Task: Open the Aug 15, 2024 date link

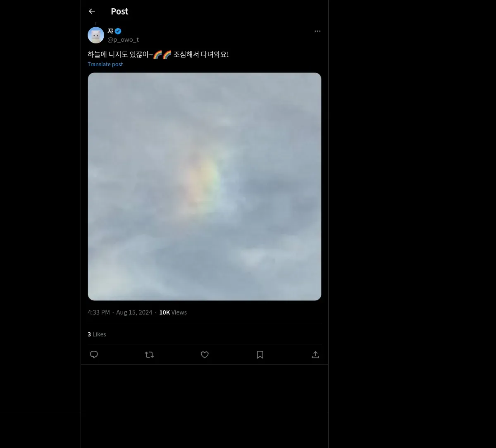Action: coord(134,312)
